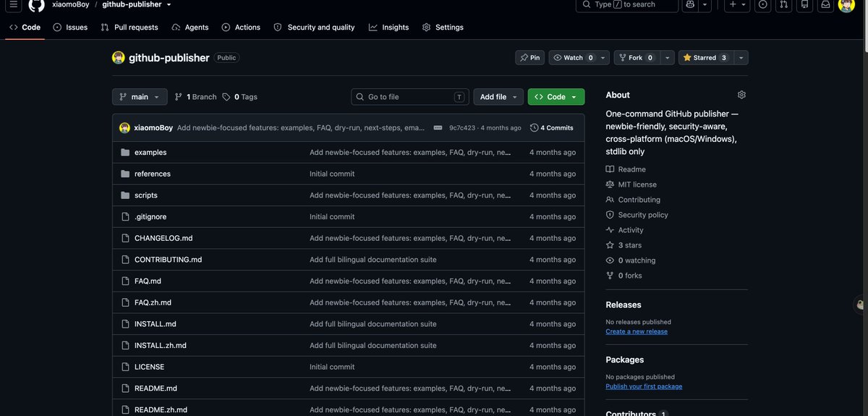Click the shield icon beside Security policy
The image size is (868, 416).
coord(610,215)
